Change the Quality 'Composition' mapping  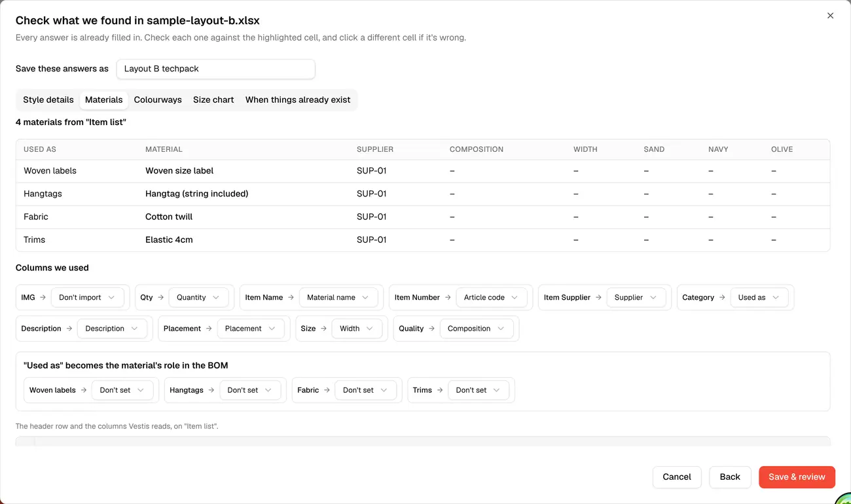click(477, 329)
